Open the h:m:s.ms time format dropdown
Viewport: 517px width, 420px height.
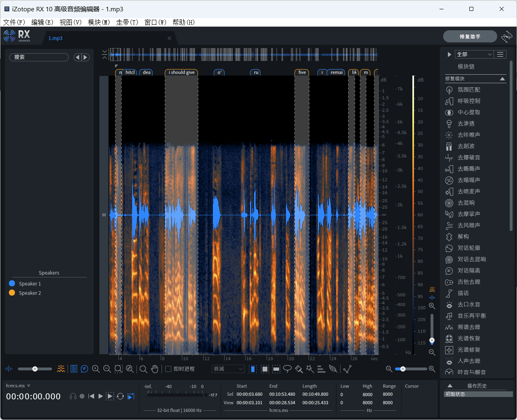coord(18,386)
